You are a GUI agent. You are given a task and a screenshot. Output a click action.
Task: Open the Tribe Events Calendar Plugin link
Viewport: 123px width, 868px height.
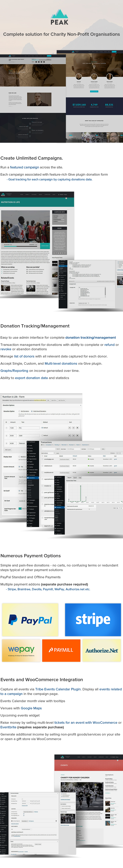(58, 689)
